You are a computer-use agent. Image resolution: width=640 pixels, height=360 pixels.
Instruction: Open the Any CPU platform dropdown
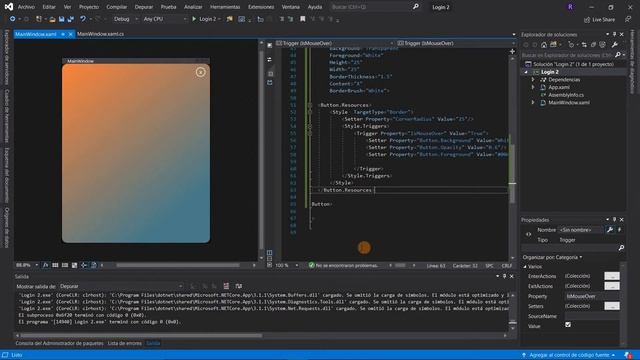164,19
